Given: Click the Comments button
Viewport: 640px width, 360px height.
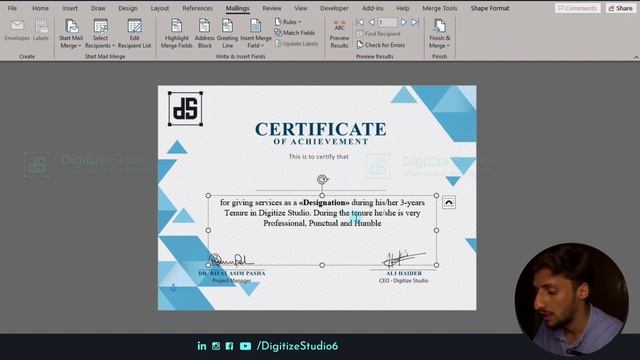Looking at the screenshot, I should 577,8.
